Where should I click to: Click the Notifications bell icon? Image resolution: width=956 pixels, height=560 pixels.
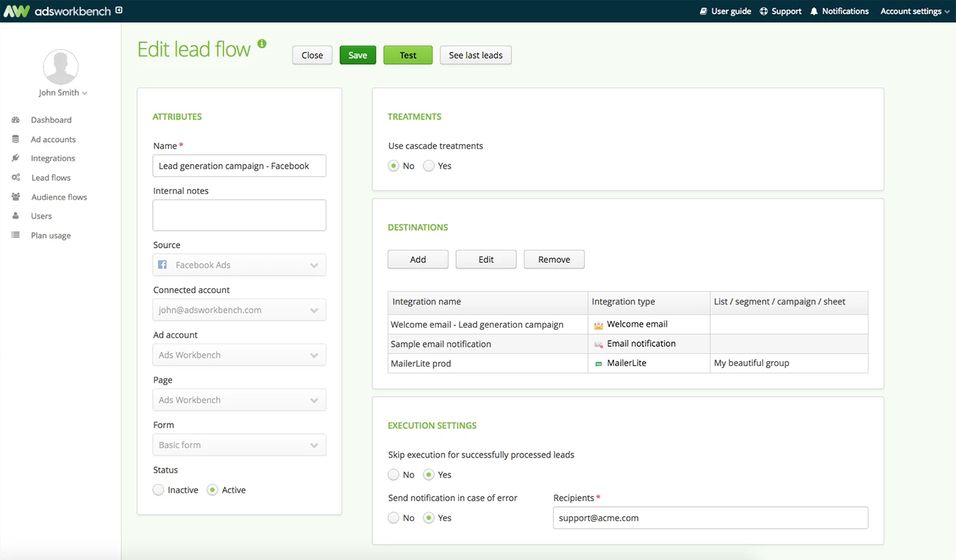point(814,12)
